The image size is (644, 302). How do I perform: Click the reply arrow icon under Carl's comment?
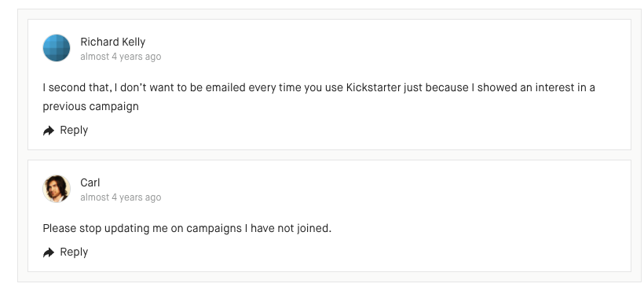click(49, 252)
